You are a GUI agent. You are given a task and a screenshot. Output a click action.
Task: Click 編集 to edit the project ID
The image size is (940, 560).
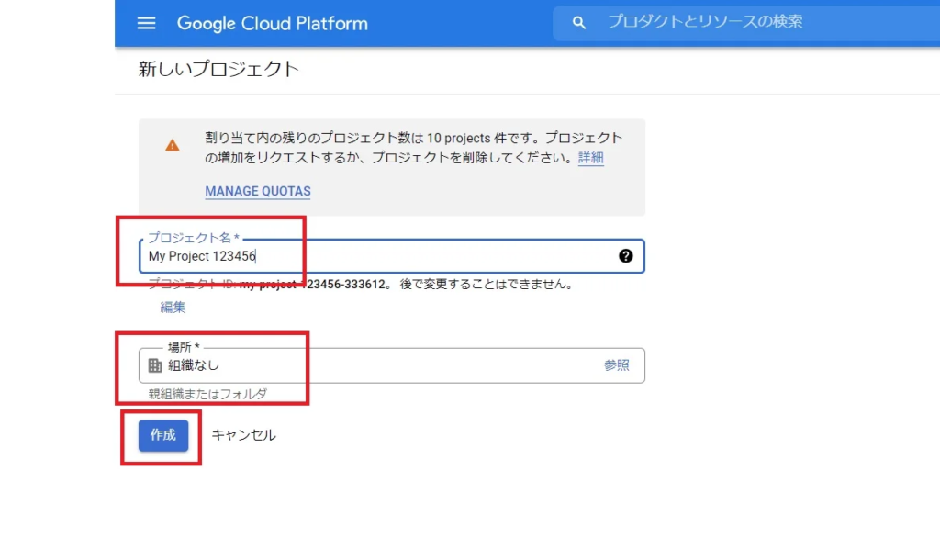pos(173,308)
